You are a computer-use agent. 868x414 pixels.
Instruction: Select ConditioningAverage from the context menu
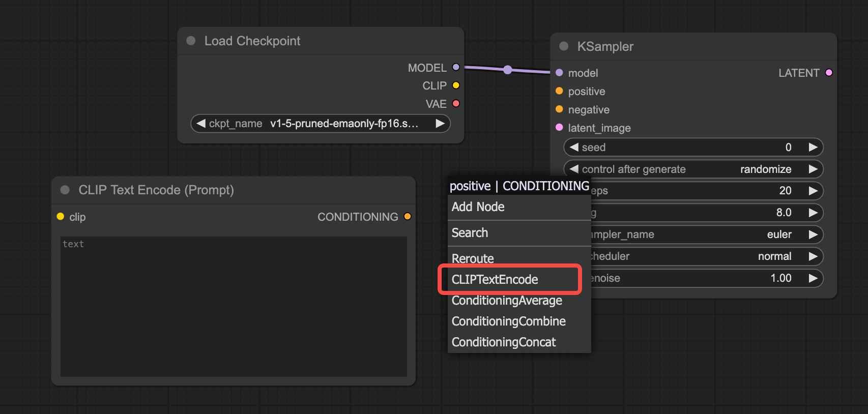click(519, 300)
